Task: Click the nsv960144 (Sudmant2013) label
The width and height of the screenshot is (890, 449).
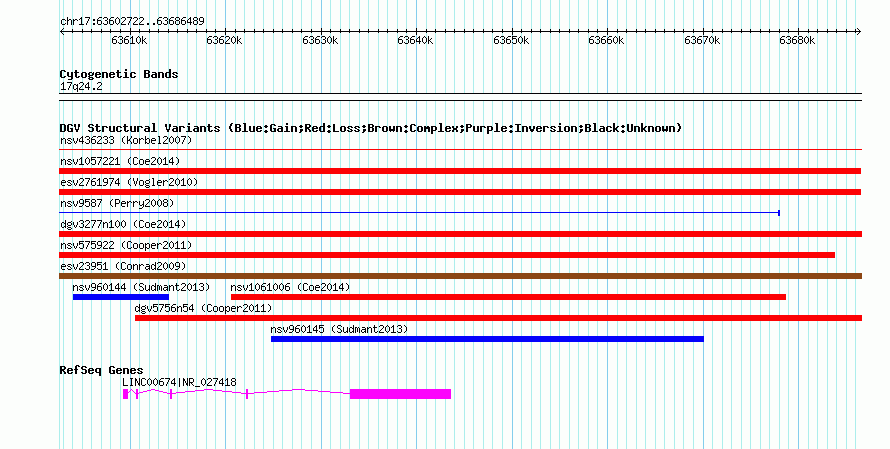Action: (x=141, y=287)
